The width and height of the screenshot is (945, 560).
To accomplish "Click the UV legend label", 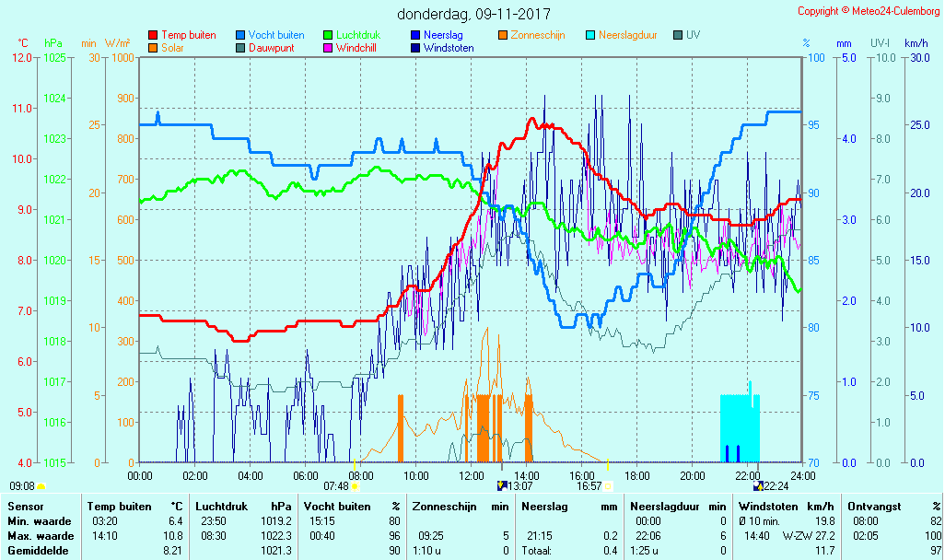I will point(693,35).
